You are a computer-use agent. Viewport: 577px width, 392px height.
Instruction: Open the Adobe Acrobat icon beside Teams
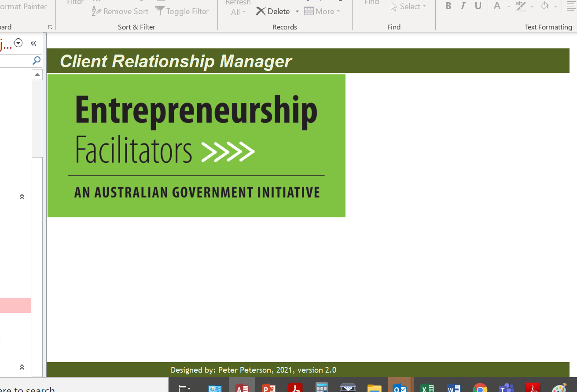click(533, 388)
